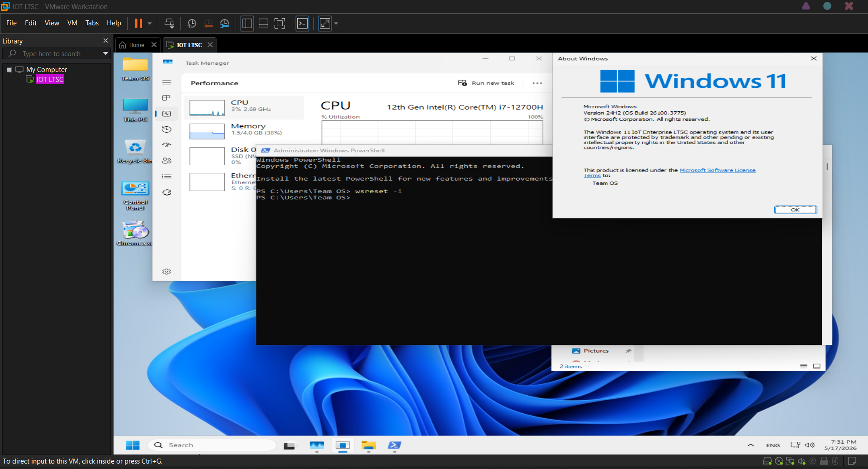Toggle the library sidebar view
868x469 pixels.
coord(247,23)
